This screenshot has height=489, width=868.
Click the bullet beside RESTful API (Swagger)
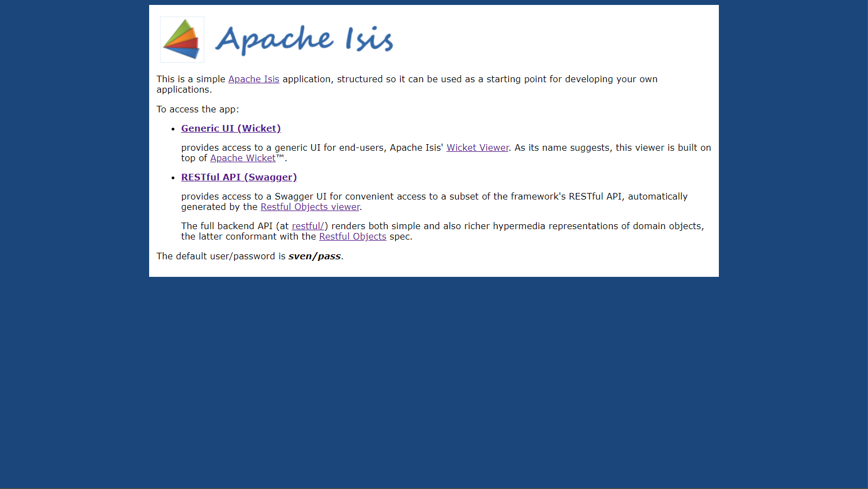[x=173, y=178]
